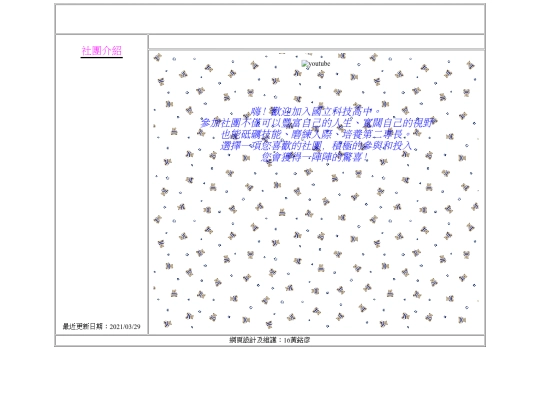This screenshot has height=405, width=540.
Task: Click the line 嗨！歡迎加入國立科技高中
Action: [315, 112]
